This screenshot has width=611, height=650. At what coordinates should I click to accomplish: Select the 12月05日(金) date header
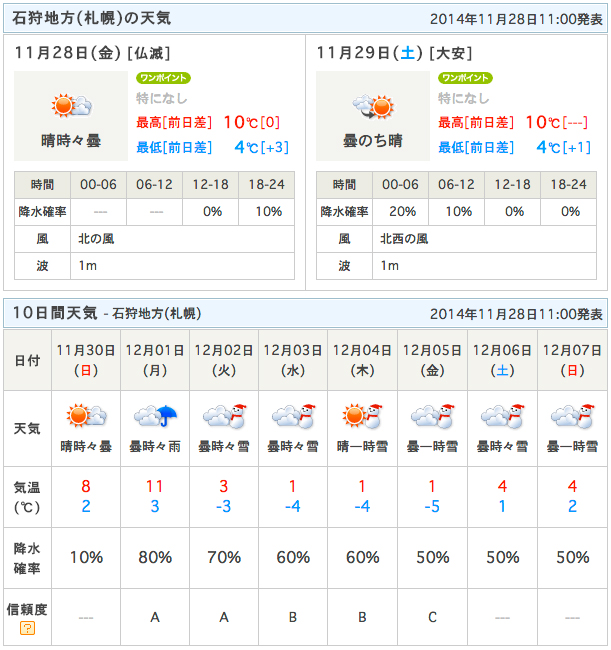coord(432,360)
